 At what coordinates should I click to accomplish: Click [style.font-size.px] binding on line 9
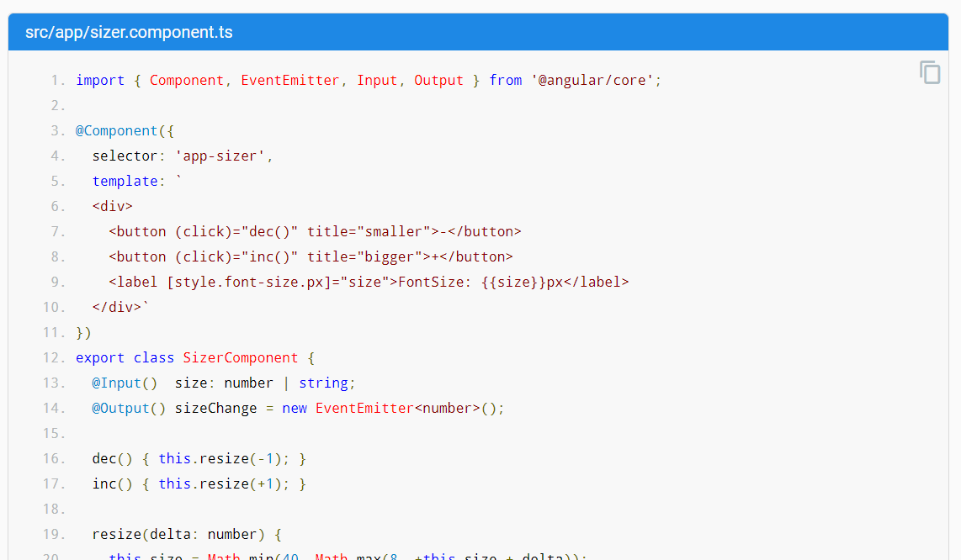[249, 282]
